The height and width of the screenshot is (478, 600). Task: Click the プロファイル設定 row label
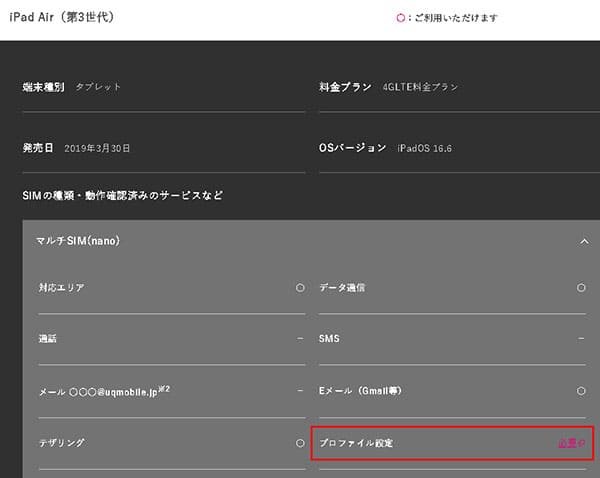[356, 443]
